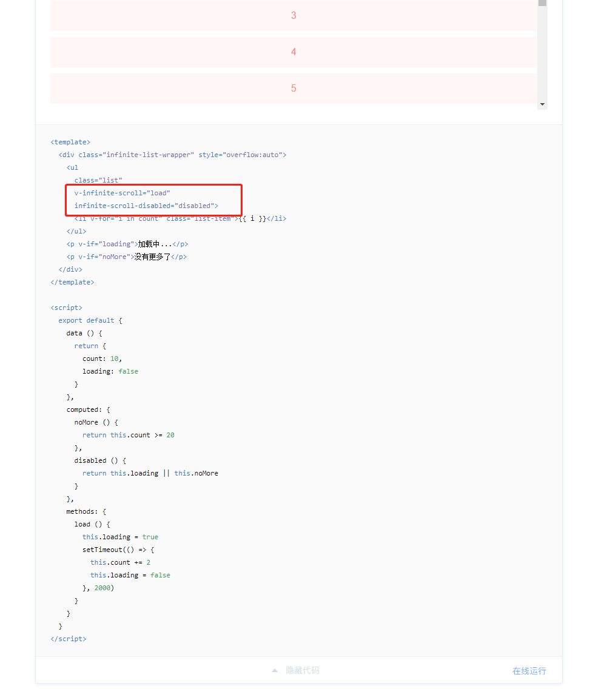Click the }, 2000) code line

tap(98, 588)
